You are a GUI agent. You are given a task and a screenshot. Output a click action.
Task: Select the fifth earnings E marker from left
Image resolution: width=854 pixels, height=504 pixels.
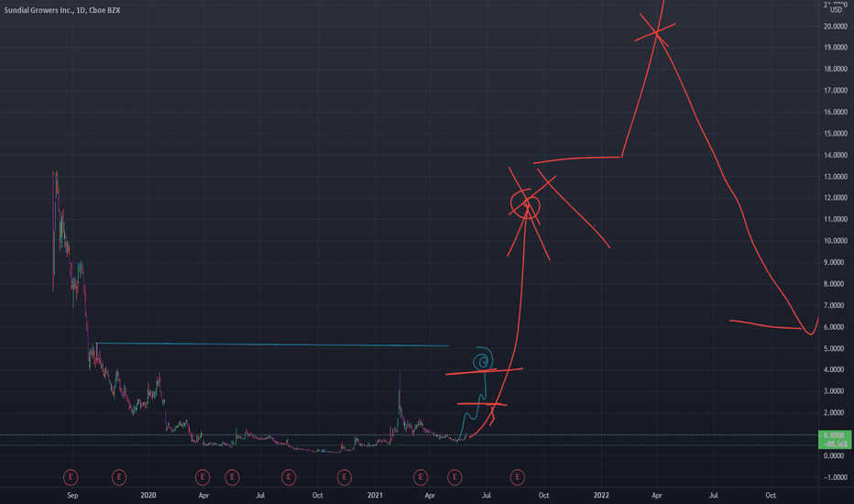(x=289, y=477)
